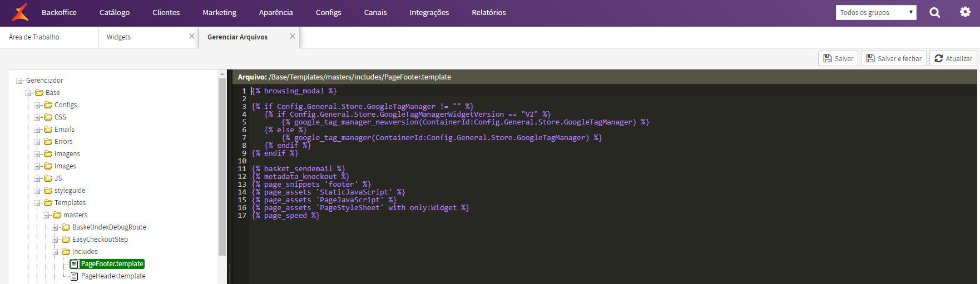Expand the EasyCheckoutStep tree node
The image size is (980, 284).
(55, 240)
